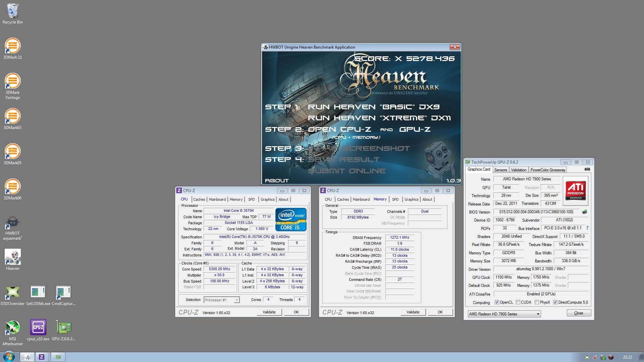Toggle the OpenCL checkbox in GPU-Z
644x362 pixels.
497,302
